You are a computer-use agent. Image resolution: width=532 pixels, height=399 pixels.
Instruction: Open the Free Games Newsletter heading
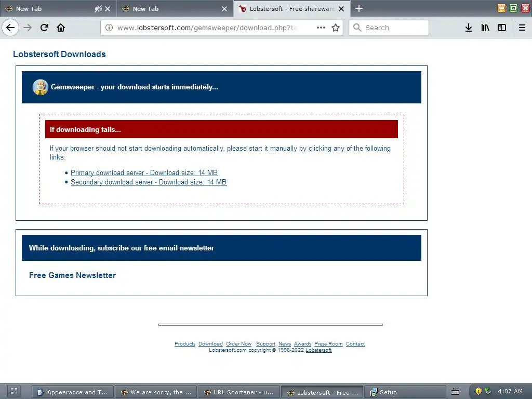(x=72, y=275)
